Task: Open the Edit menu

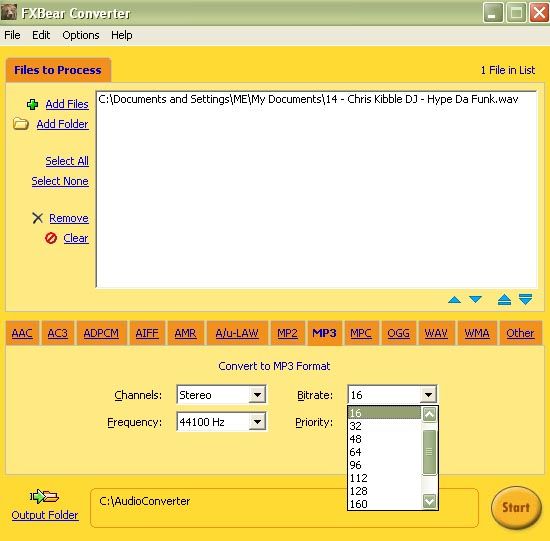Action: click(41, 35)
